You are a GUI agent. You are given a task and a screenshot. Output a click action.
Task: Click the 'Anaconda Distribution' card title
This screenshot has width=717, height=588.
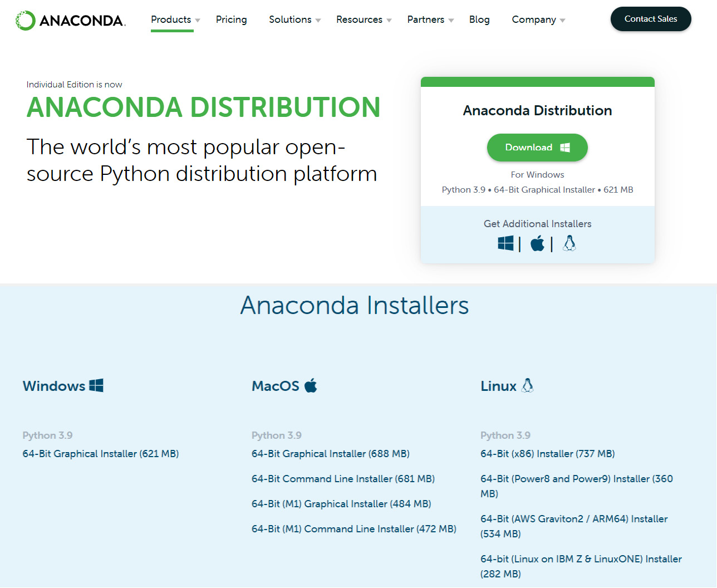[x=538, y=111]
